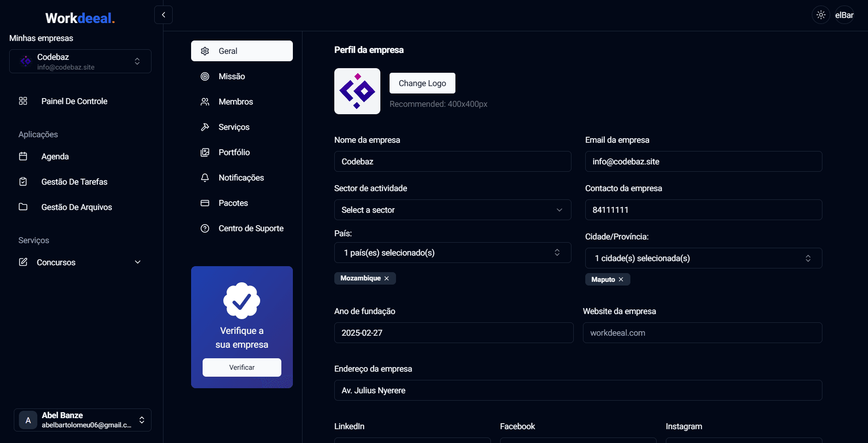
Task: Open the elBar user avatar menu
Action: (845, 15)
